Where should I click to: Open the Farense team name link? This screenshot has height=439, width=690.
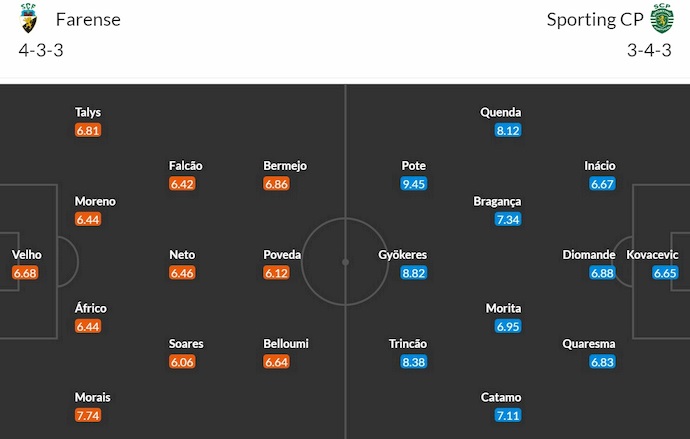[x=88, y=20]
